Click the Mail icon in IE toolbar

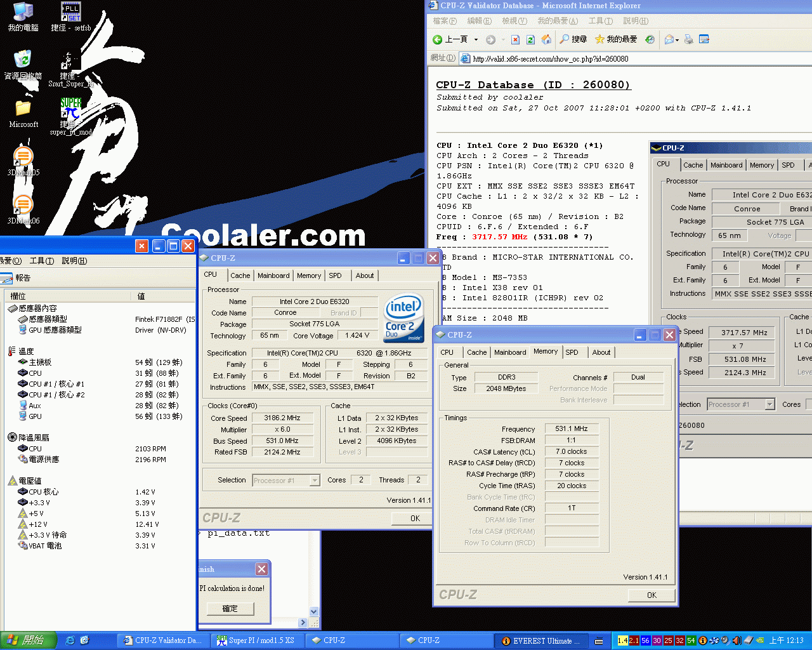[669, 39]
